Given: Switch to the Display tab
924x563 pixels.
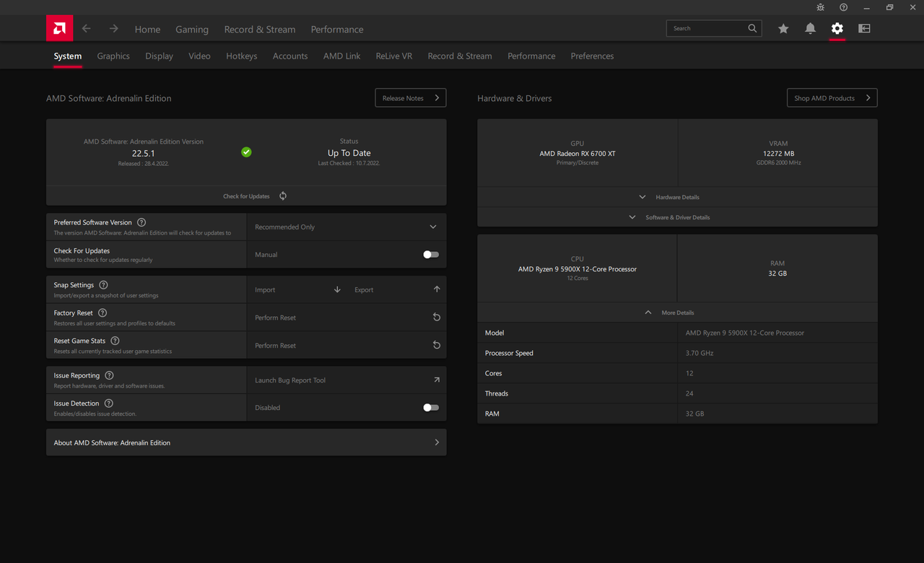Looking at the screenshot, I should click(159, 56).
